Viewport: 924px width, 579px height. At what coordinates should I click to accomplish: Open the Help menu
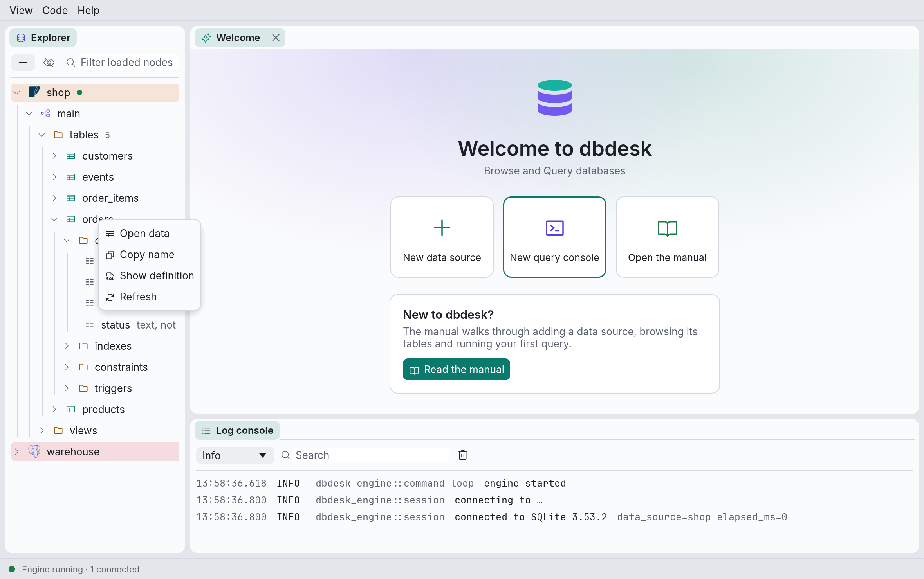88,10
